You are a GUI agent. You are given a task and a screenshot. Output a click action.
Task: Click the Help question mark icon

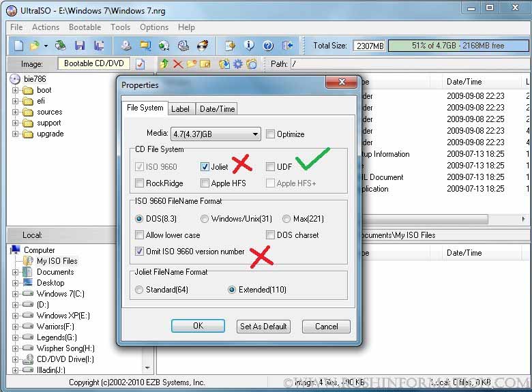click(x=268, y=46)
